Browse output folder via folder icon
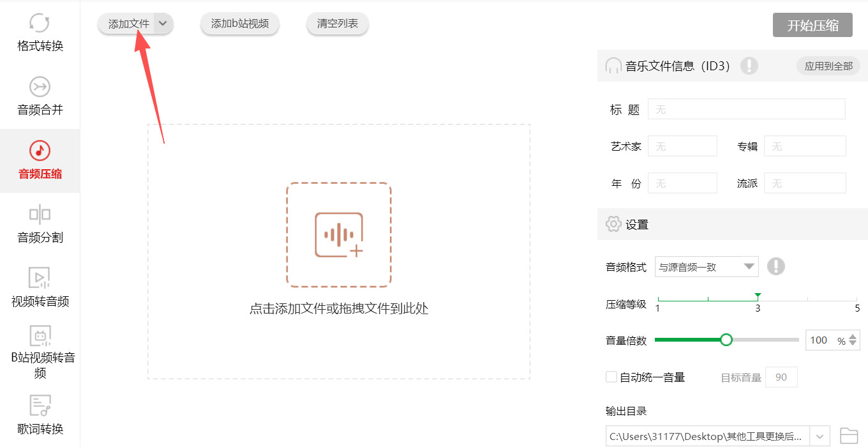This screenshot has height=447, width=868. click(849, 436)
